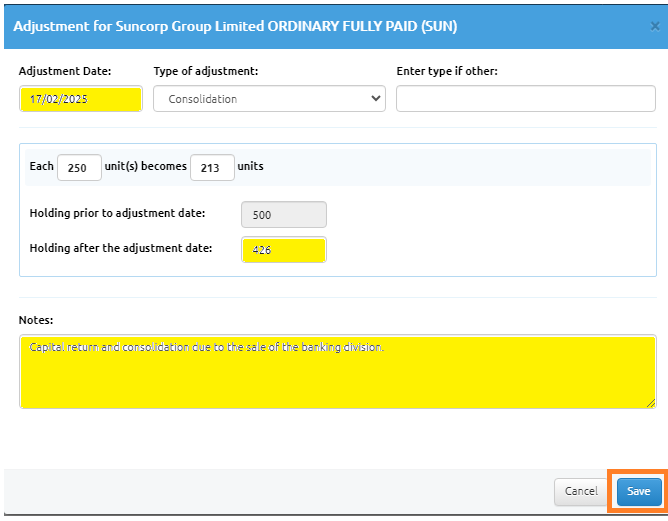This screenshot has height=521, width=668.
Task: Save the adjustment
Action: (x=639, y=491)
